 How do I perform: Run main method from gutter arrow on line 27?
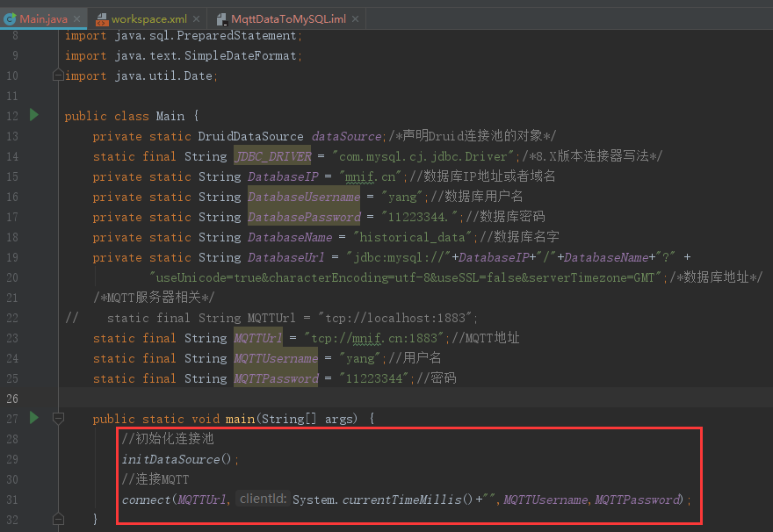click(x=34, y=418)
